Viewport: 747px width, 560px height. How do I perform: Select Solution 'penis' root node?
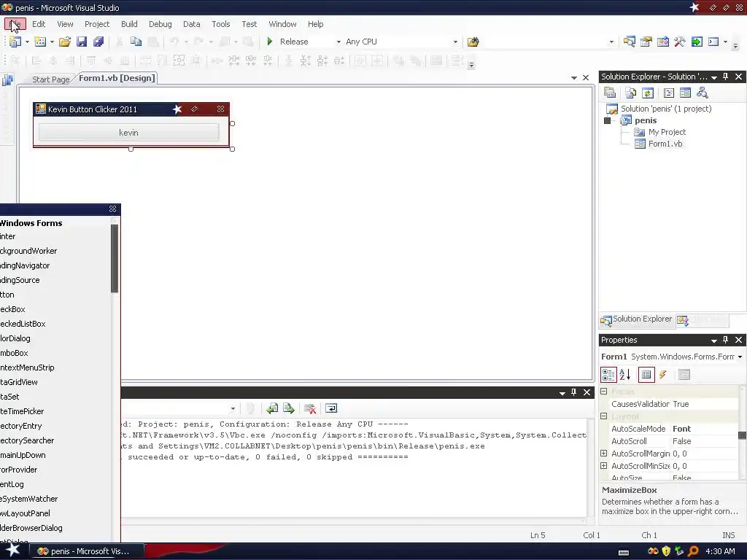[x=666, y=109]
